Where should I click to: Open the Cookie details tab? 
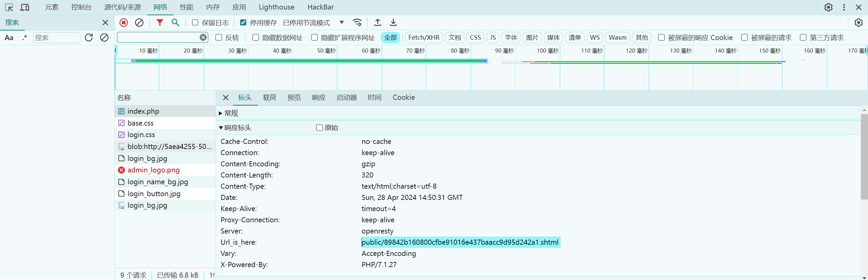404,98
